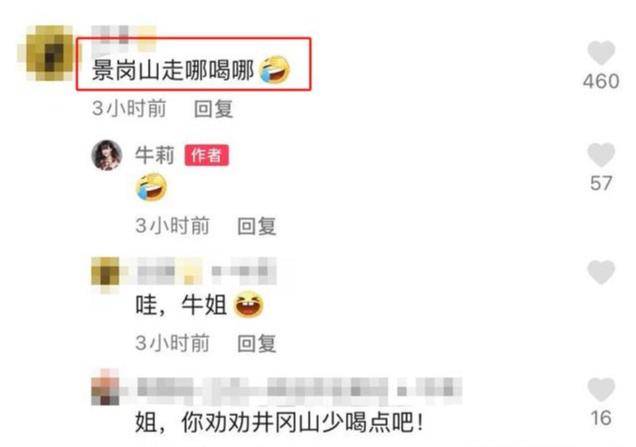Like the comment with 460 likes
This screenshot has height=447, width=636.
tap(601, 53)
